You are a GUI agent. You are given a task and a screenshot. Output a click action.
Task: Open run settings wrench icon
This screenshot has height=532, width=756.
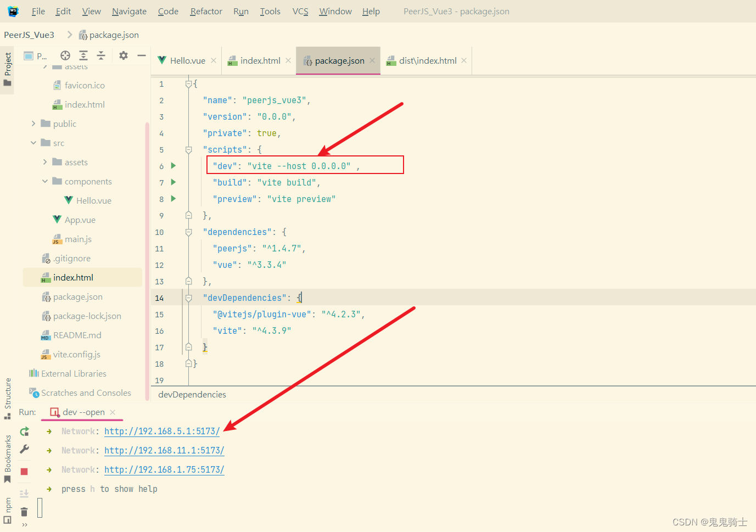24,449
